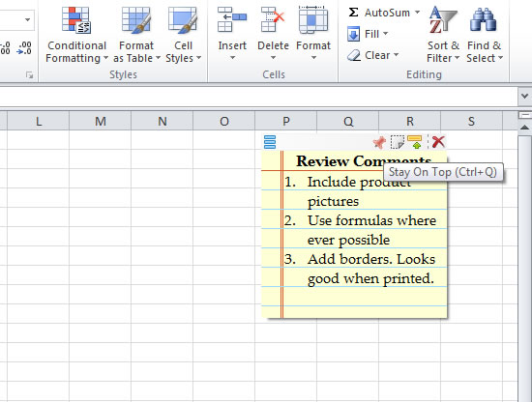Screen dimensions: 532x402
Task: Open Cell Styles gallery
Action: [183, 36]
